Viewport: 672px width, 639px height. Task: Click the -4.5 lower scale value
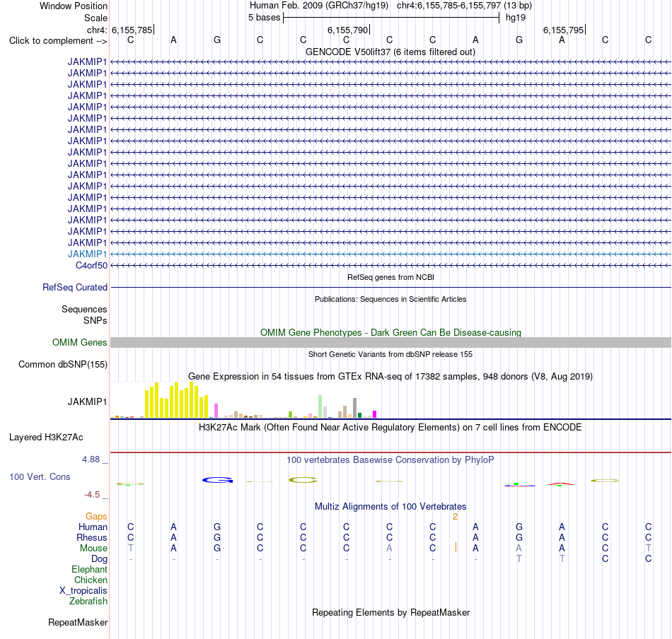click(x=92, y=495)
